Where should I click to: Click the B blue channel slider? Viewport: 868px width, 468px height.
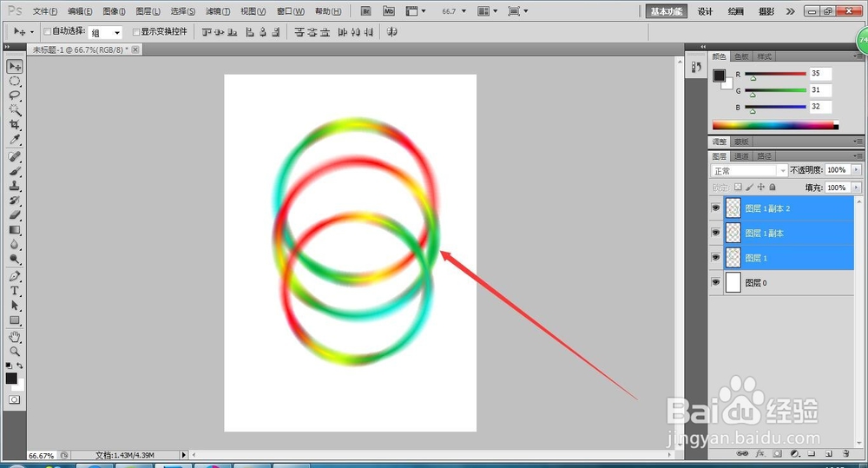(775, 107)
